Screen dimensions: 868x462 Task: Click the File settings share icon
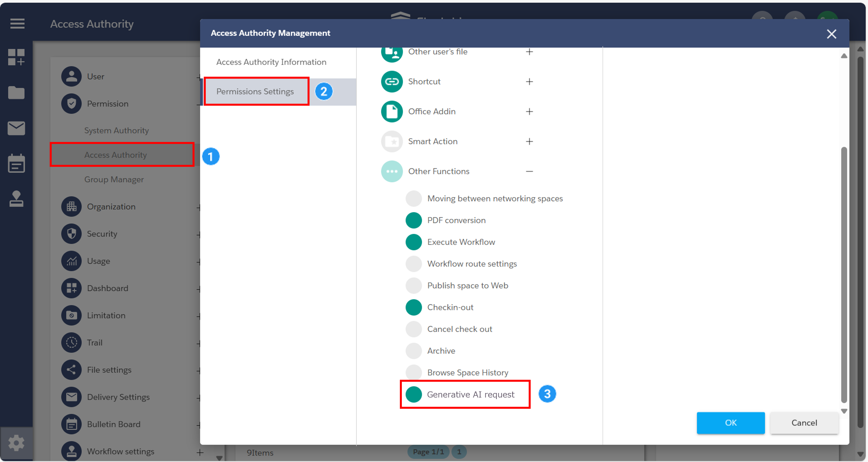point(71,370)
